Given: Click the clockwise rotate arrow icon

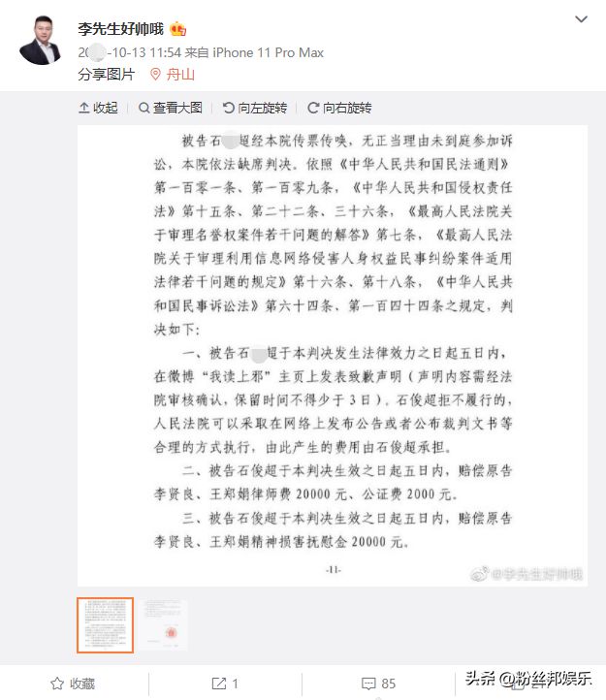Looking at the screenshot, I should pos(313,108).
